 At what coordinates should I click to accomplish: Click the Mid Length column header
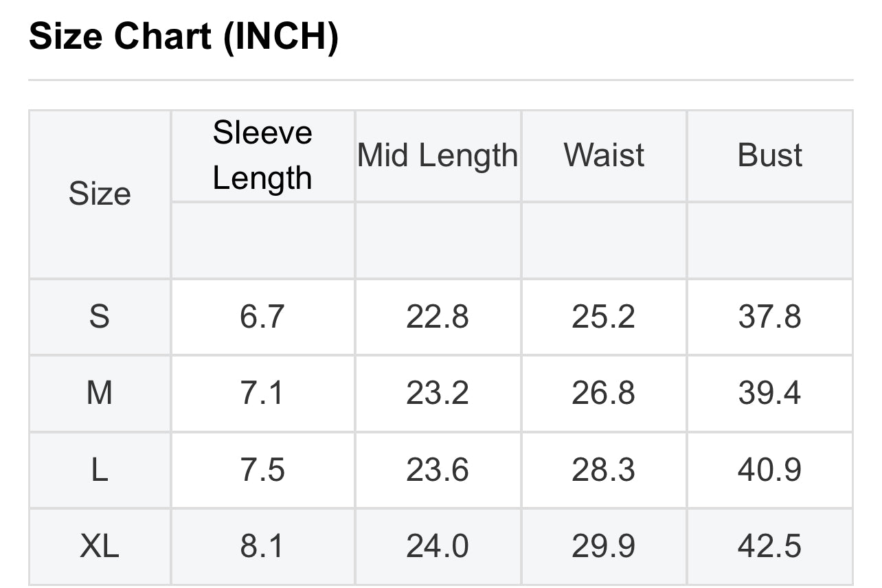pos(438,155)
